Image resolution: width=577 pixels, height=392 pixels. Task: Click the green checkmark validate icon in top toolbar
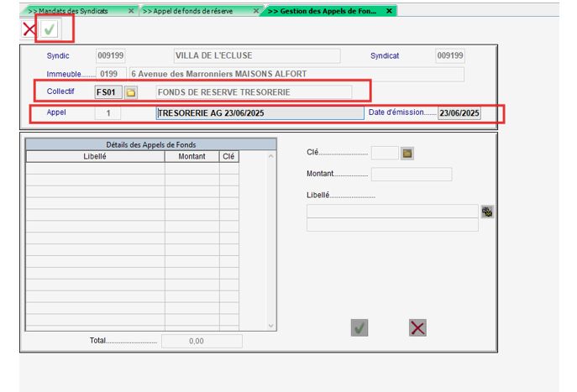pyautogui.click(x=50, y=29)
